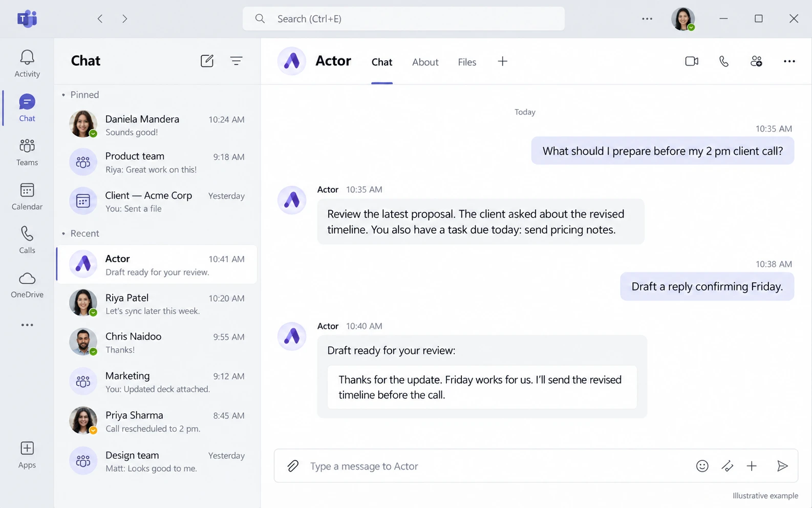Collapse the Recent chats section
The height and width of the screenshot is (508, 812).
(80, 234)
